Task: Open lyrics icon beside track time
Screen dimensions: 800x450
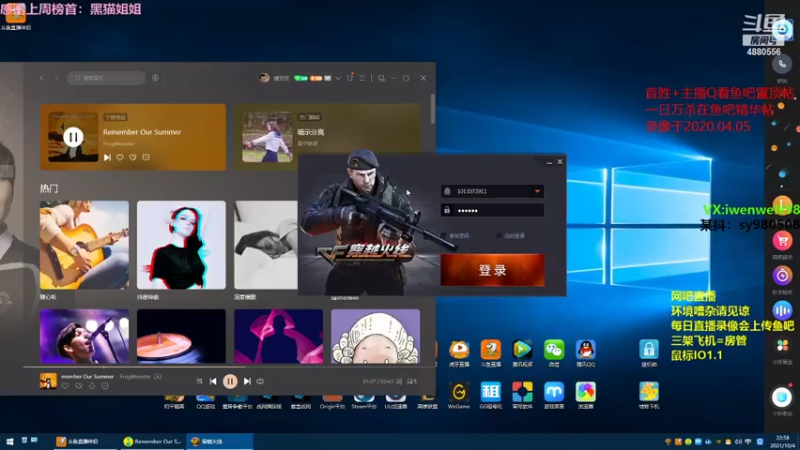Action: (x=399, y=381)
